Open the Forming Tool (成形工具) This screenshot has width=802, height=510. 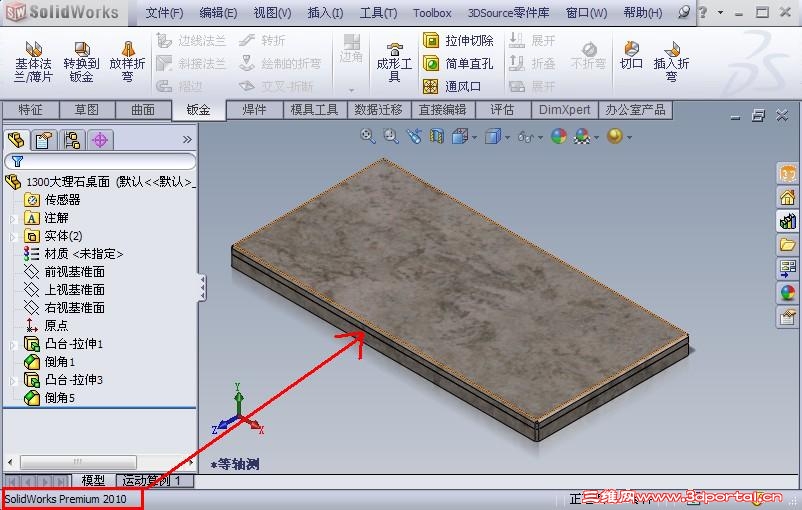tap(394, 62)
